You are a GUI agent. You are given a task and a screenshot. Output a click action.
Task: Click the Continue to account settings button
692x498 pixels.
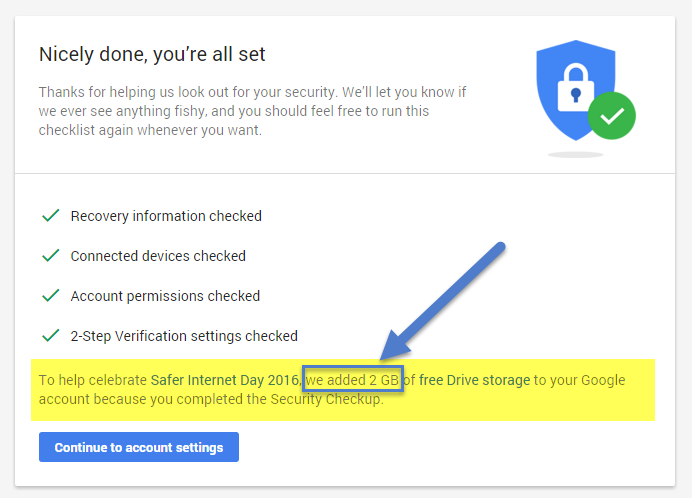click(x=139, y=447)
